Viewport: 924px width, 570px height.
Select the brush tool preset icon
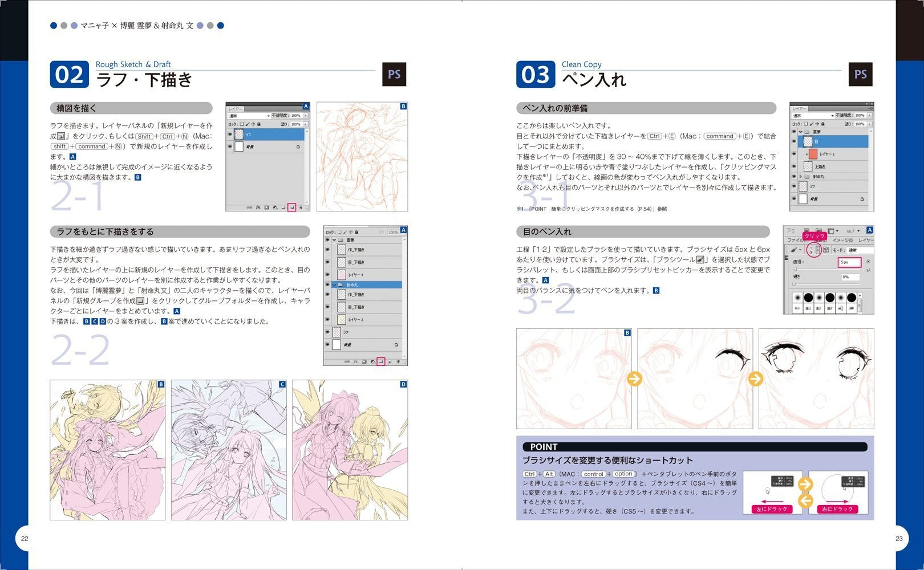(794, 250)
